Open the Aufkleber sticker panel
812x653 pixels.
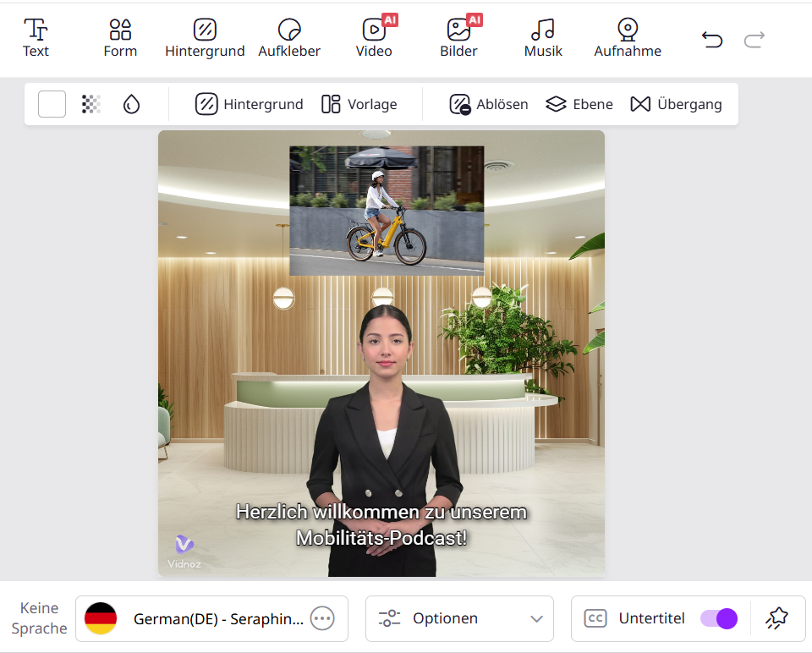click(289, 38)
